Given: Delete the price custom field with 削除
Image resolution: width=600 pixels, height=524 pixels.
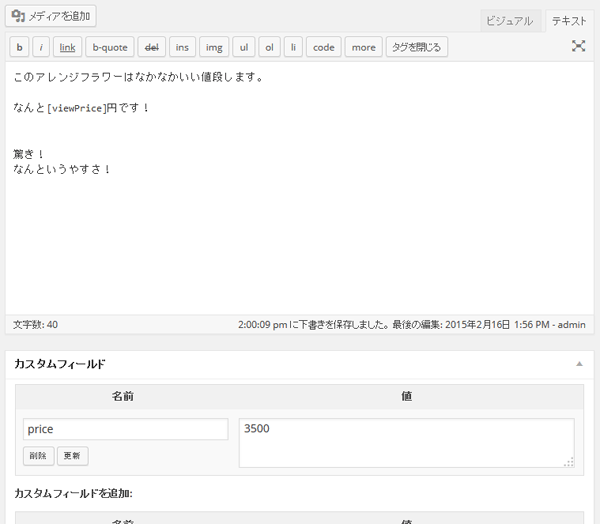Looking at the screenshot, I should click(x=35, y=456).
